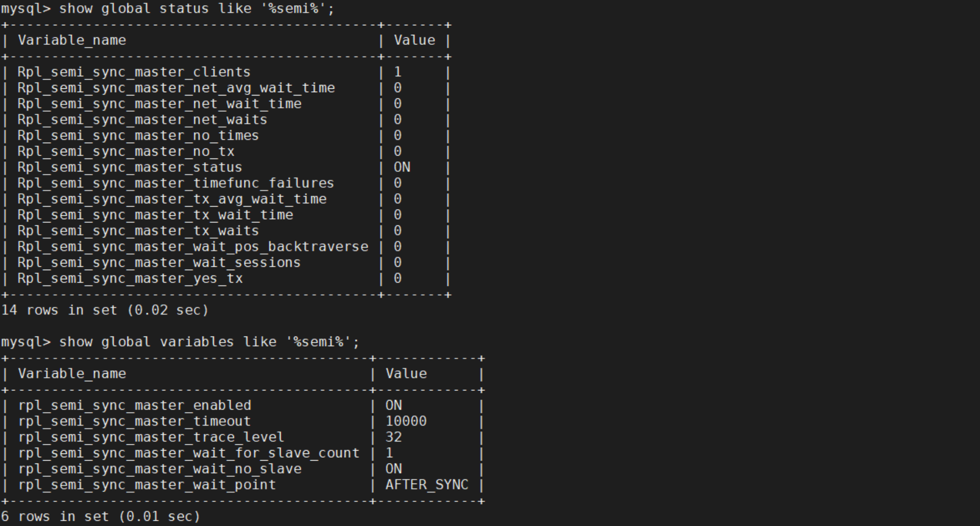Image resolution: width=980 pixels, height=526 pixels.
Task: Select the AFTER_SYNC wait point value
Action: [427, 484]
